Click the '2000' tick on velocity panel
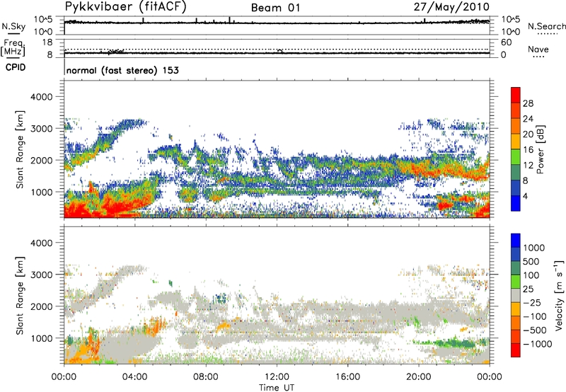Screen dimensions: 566x392 41,306
